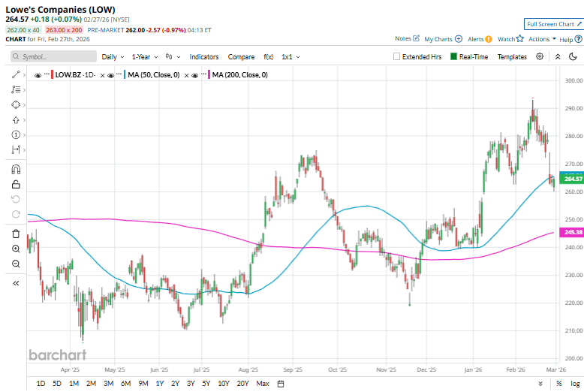Select the 6M time range
This screenshot has height=392, width=584.
[125, 384]
